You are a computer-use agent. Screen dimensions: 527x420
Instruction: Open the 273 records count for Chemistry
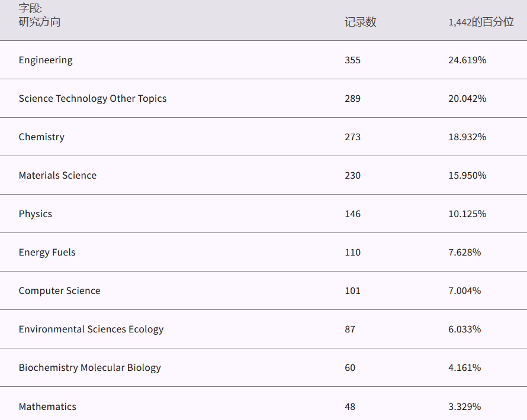[352, 137]
